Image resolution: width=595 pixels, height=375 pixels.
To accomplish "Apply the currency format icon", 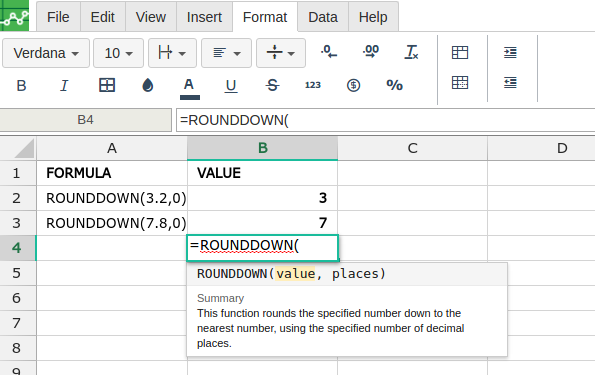I will click(x=353, y=85).
